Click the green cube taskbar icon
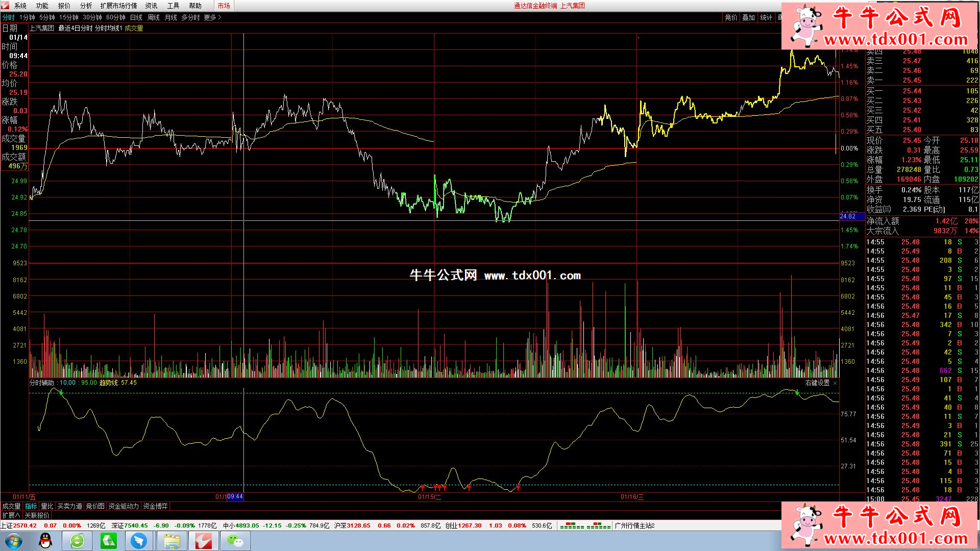The image size is (980, 551). point(109,540)
